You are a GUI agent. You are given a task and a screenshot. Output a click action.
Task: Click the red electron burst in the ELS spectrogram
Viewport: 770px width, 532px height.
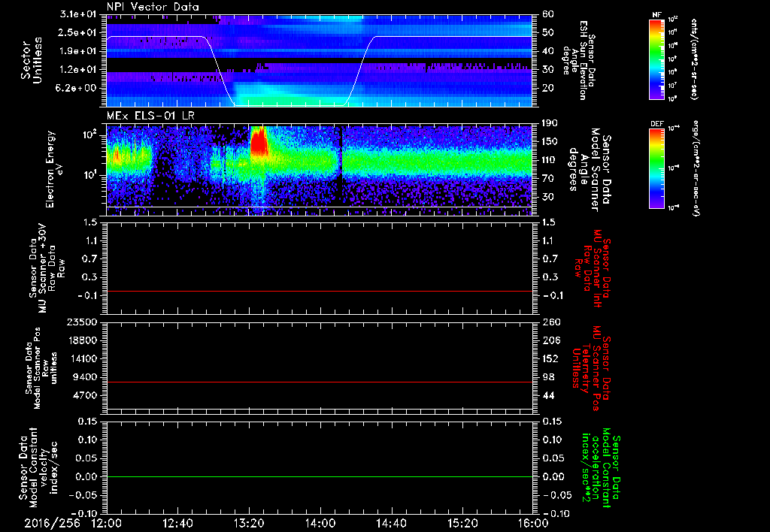coord(259,142)
